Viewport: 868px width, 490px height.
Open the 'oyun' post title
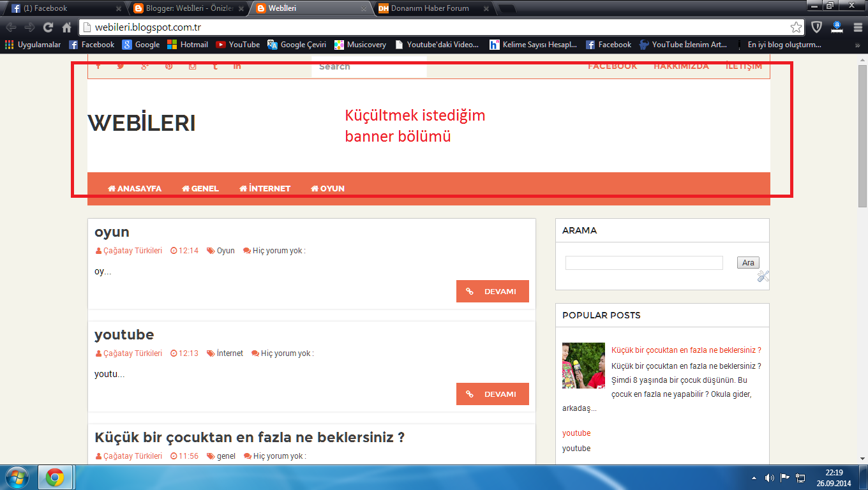112,232
